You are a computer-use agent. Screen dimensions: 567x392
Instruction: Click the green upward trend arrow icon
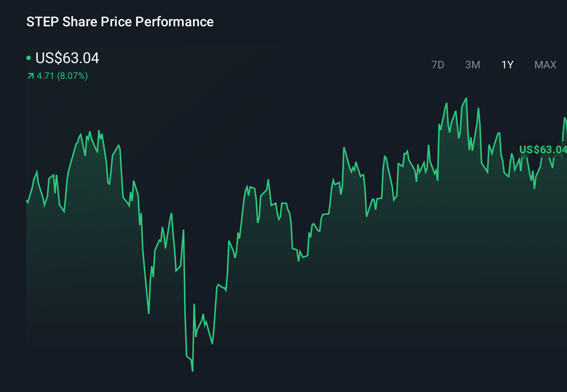point(30,76)
